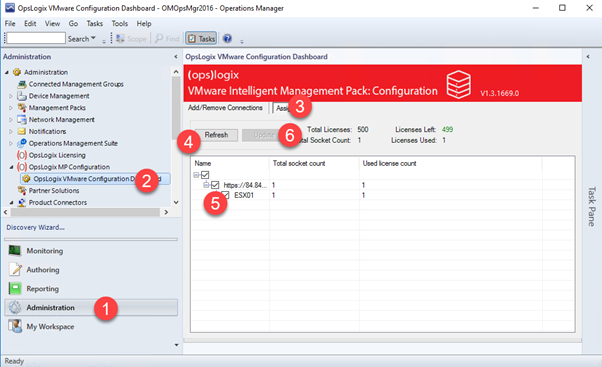Select OpsLogix VMware Configuration Dashboard tree item
Screen dimensions: 602x367
tap(95, 179)
